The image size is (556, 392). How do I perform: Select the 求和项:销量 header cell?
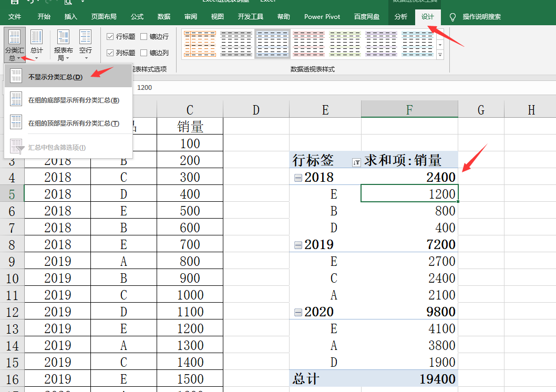pyautogui.click(x=409, y=160)
